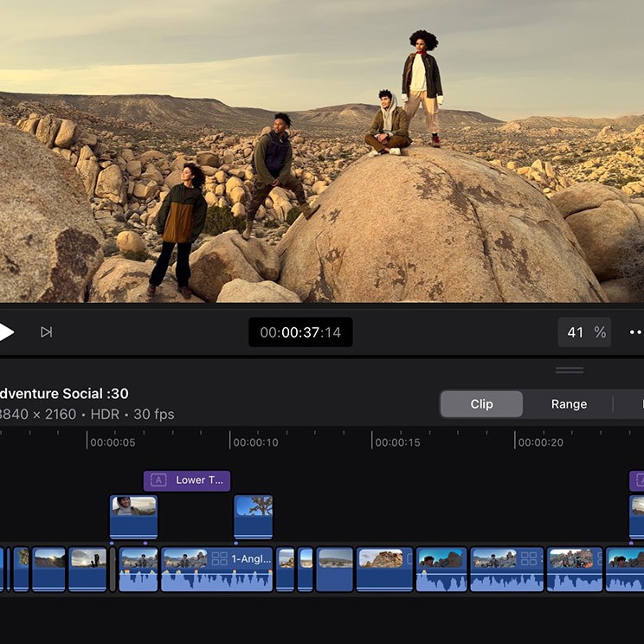This screenshot has width=644, height=644.
Task: Jump to next edit with skip-forward icon
Action: tap(47, 332)
